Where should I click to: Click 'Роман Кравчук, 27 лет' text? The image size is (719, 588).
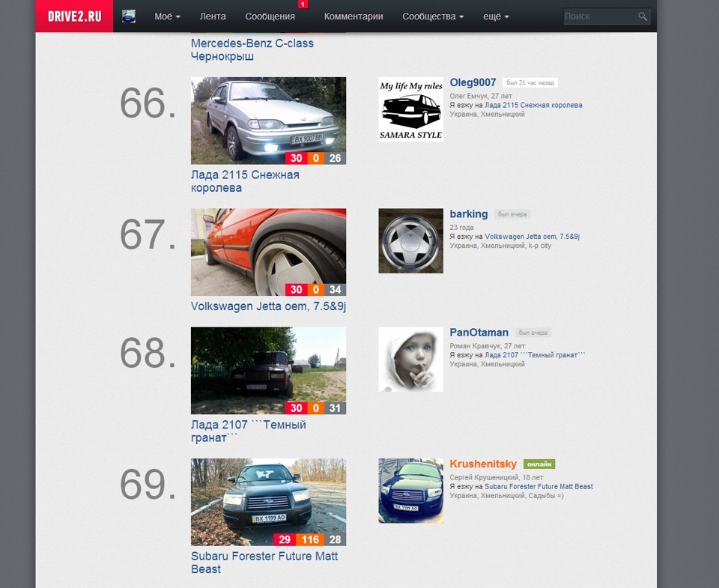[487, 346]
